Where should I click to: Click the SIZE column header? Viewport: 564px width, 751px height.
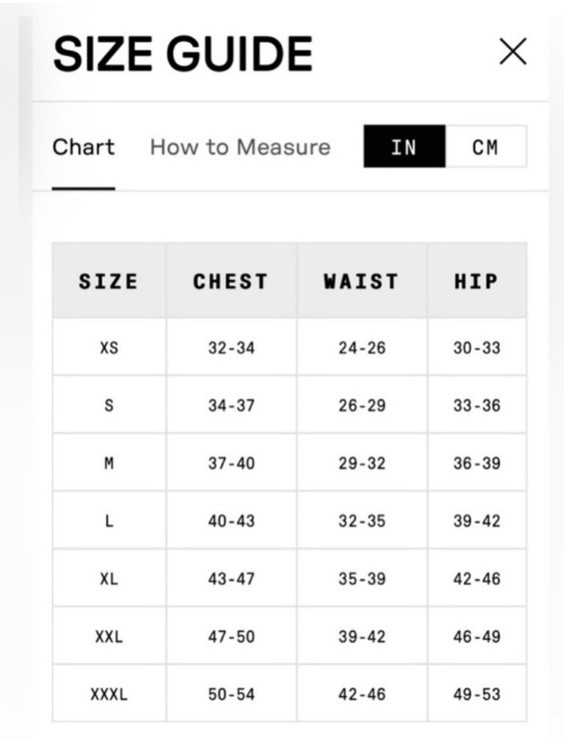click(109, 281)
